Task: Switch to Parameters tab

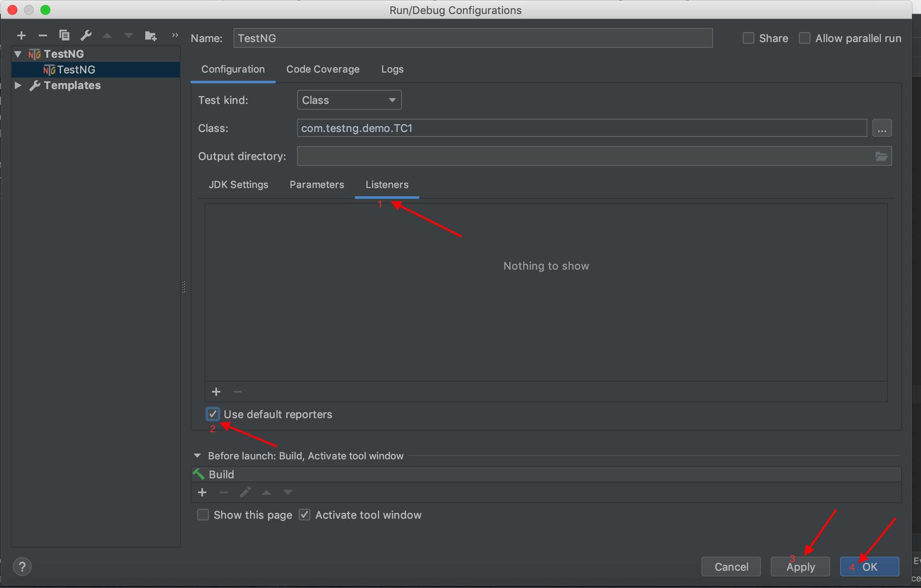Action: [x=317, y=185]
